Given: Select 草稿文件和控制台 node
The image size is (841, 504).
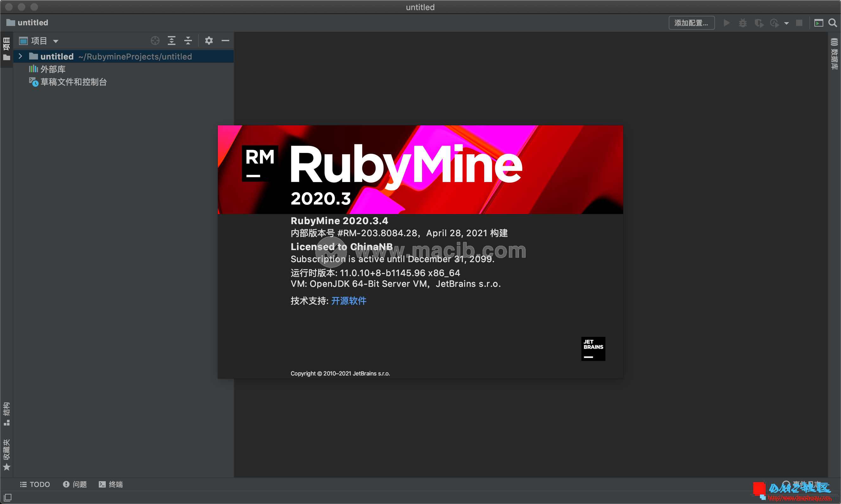Looking at the screenshot, I should (x=68, y=82).
